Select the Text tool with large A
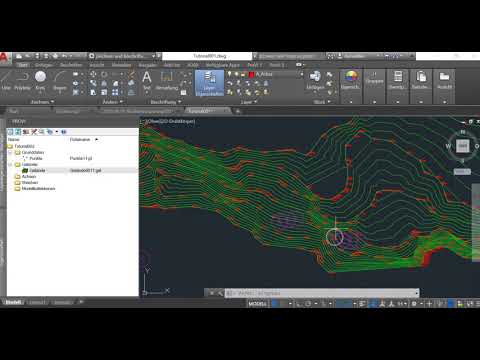Image resolution: width=480 pixels, height=360 pixels. click(x=147, y=80)
